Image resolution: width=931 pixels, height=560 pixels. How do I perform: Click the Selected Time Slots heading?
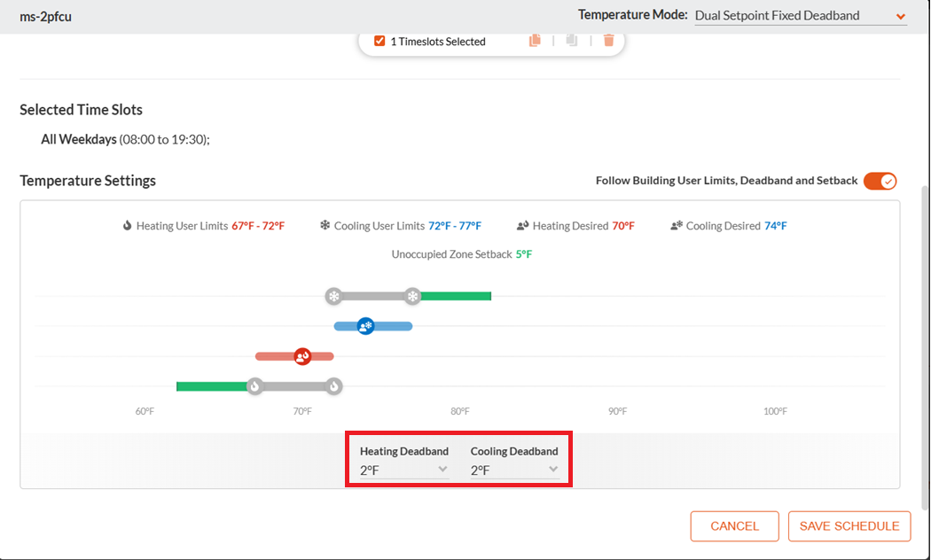82,110
